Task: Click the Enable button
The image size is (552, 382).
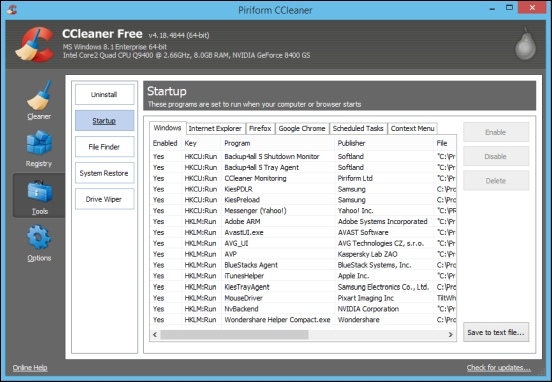Action: (496, 132)
